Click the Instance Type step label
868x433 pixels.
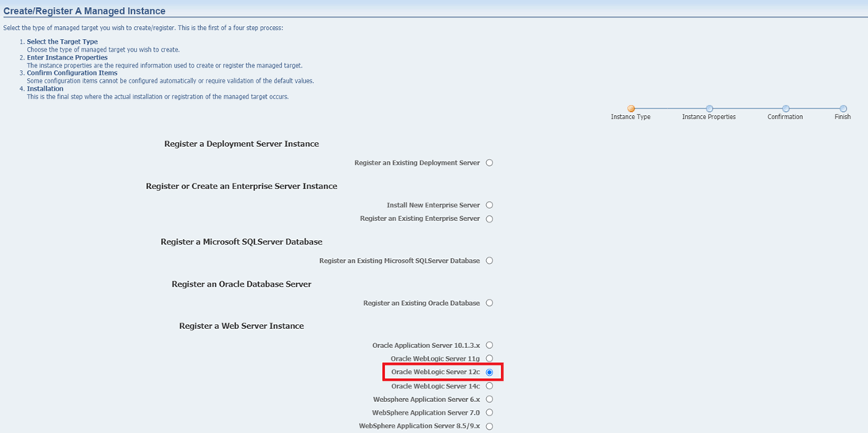coord(631,118)
